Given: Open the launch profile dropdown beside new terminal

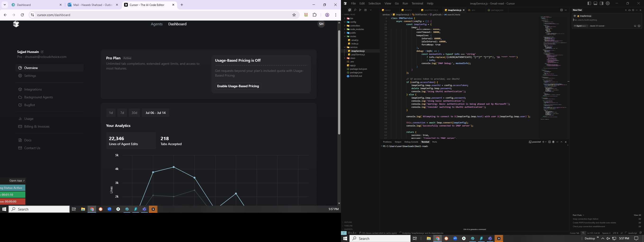Looking at the screenshot, I should point(546,142).
